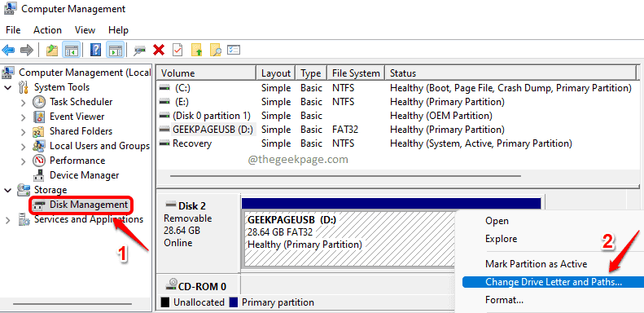Click the Storage icon in the tree
This screenshot has width=644, height=313.
pyautogui.click(x=24, y=190)
